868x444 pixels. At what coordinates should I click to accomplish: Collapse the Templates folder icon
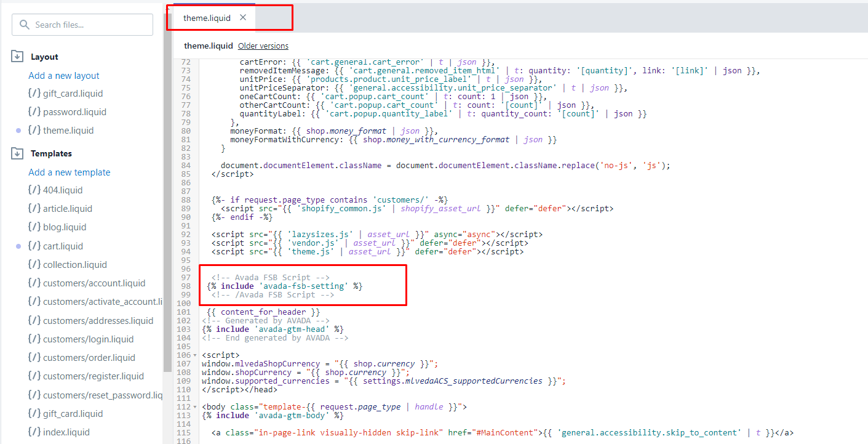(x=17, y=153)
